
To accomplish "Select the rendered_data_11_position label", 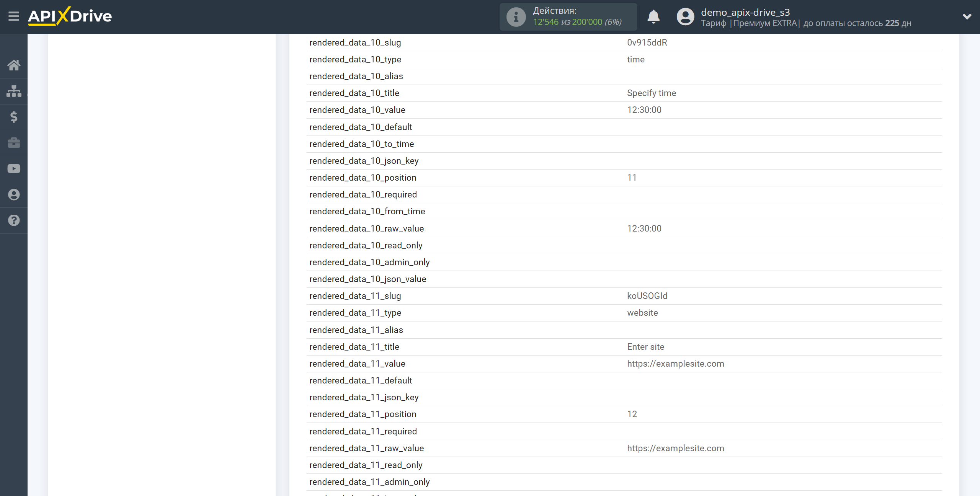I will (x=363, y=414).
